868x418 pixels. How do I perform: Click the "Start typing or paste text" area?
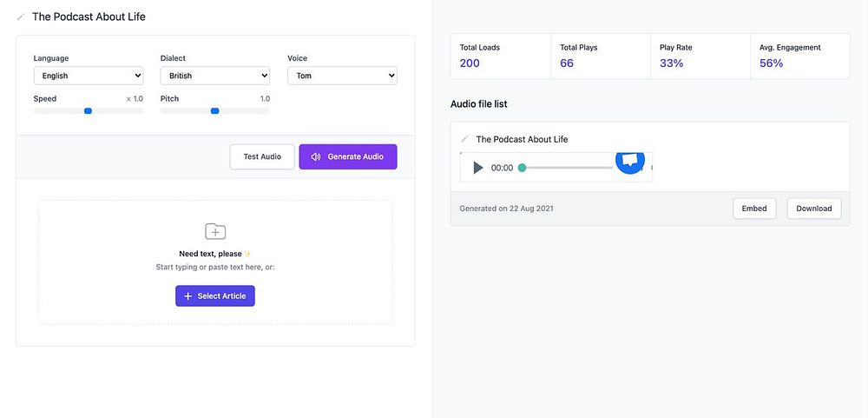click(215, 267)
